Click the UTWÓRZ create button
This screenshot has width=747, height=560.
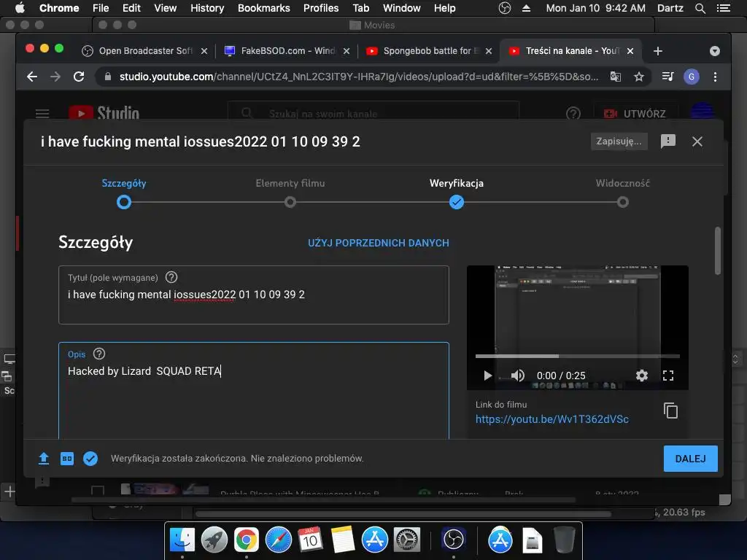pyautogui.click(x=635, y=114)
